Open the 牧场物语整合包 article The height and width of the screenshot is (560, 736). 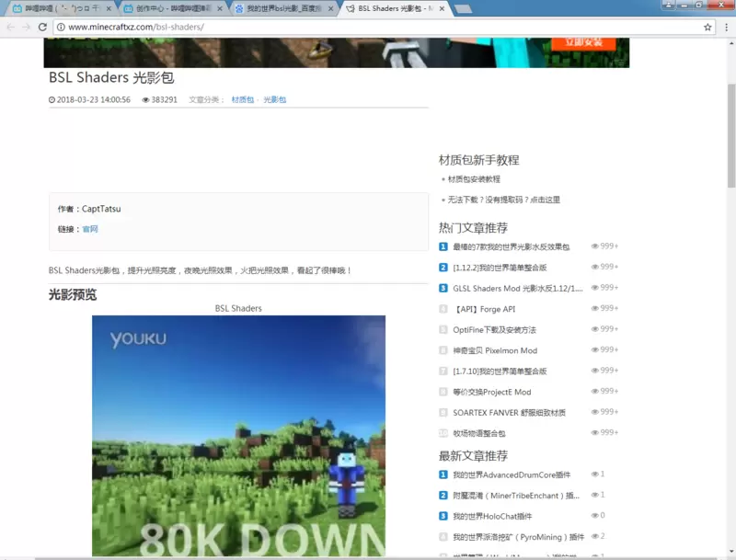pos(478,433)
